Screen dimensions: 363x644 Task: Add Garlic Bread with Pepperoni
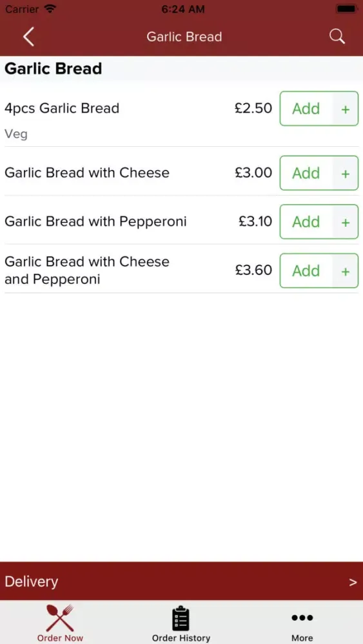[x=306, y=222]
